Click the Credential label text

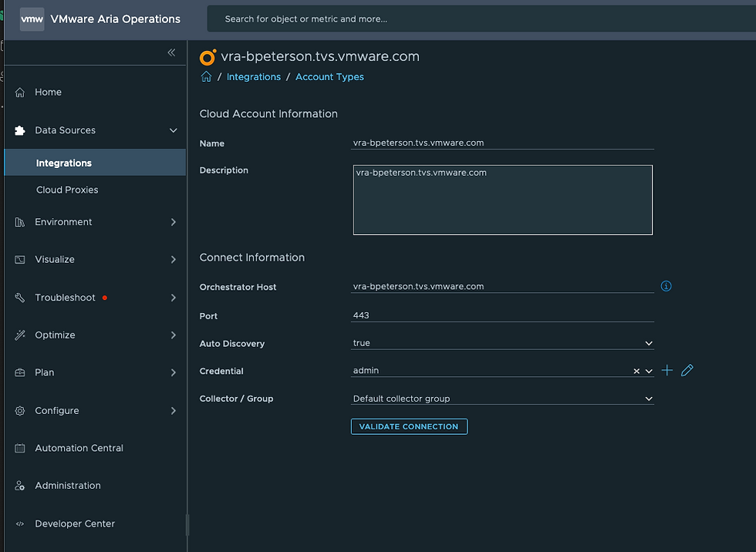[221, 371]
